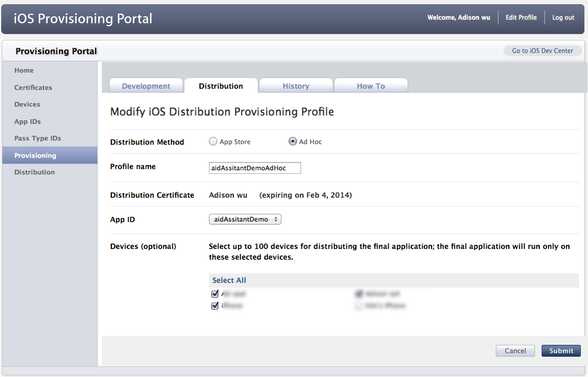Click the 'Distribution Certificate' label
Screen dimensions: 588x377
pyautogui.click(x=152, y=195)
